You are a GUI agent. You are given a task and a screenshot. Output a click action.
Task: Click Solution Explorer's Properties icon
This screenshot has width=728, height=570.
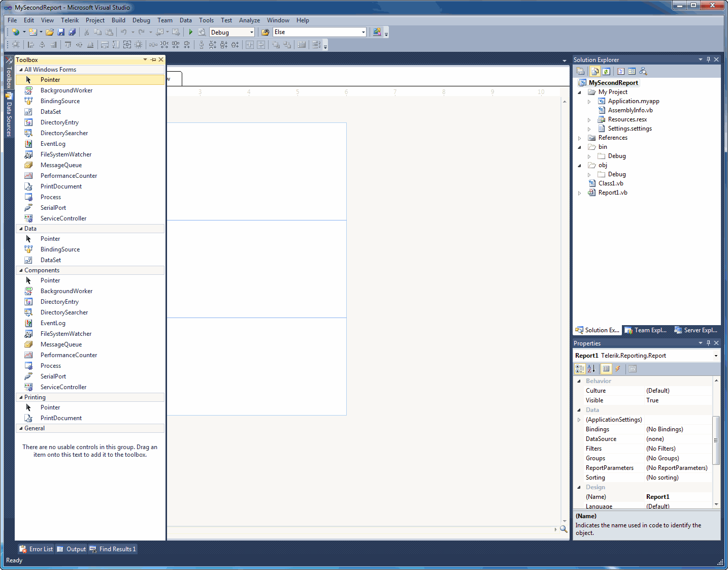pyautogui.click(x=580, y=71)
